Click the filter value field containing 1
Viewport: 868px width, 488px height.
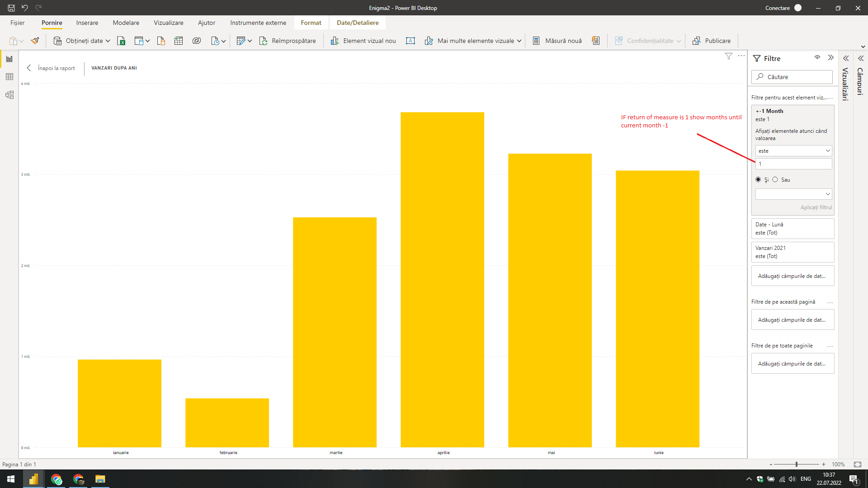coord(793,164)
